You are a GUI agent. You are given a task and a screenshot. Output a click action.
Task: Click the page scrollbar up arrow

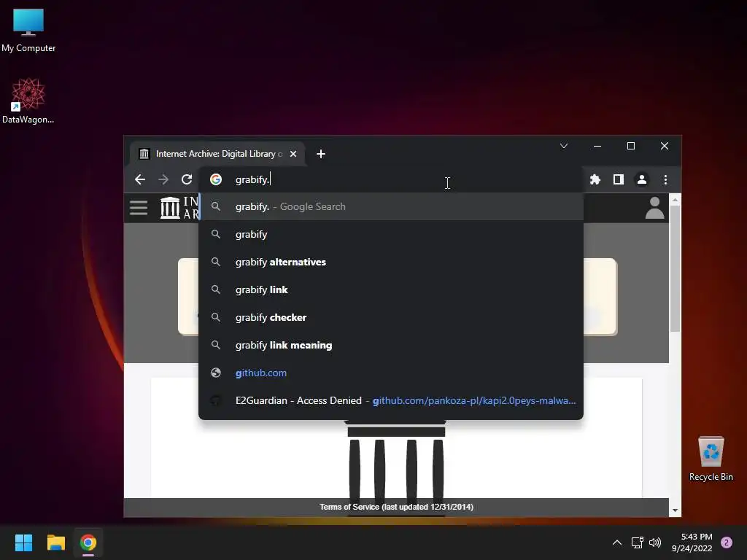coord(675,200)
